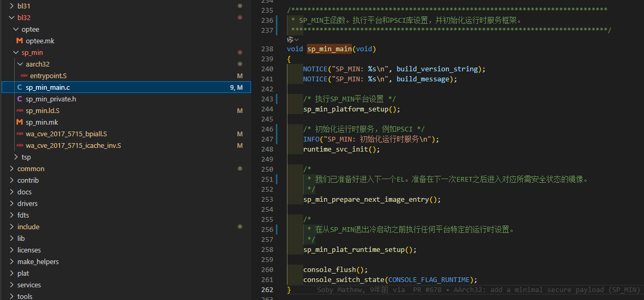
Task: Expand the lib folder chevron
Action: point(12,238)
